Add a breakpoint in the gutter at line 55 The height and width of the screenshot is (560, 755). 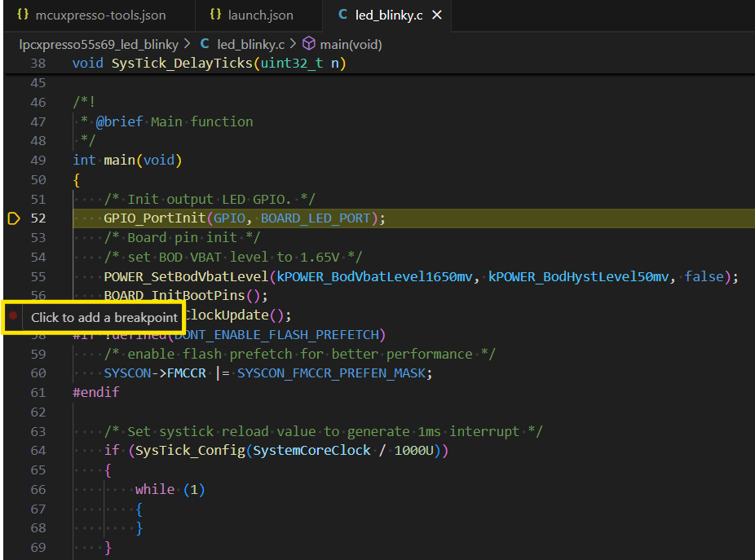point(11,276)
